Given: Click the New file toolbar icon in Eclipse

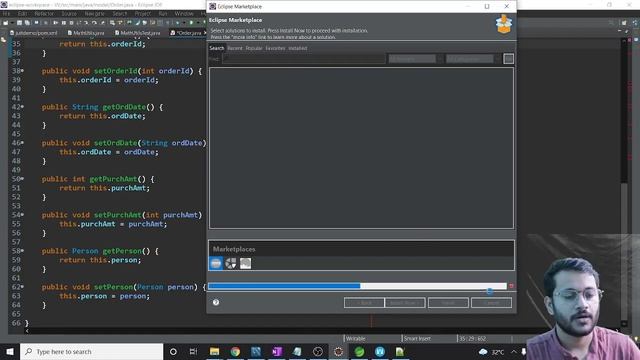Looking at the screenshot, I should (6, 23).
